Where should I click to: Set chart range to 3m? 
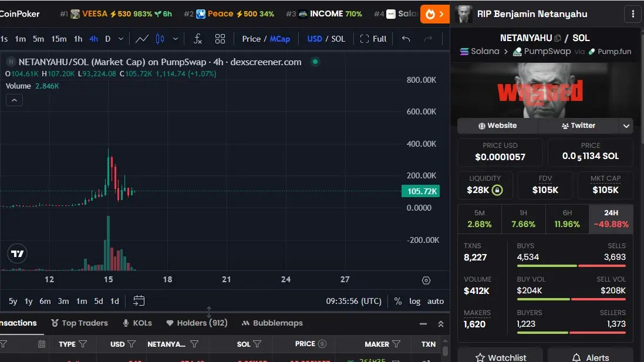(x=63, y=301)
